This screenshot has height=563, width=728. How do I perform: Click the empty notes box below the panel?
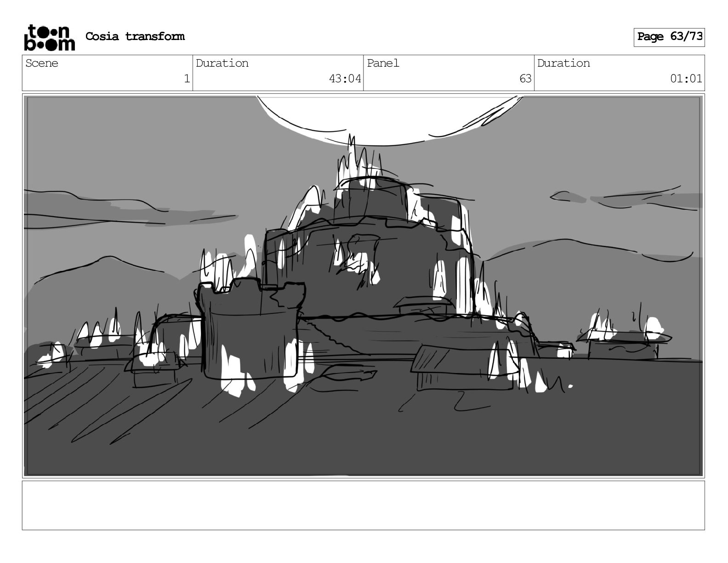click(363, 506)
